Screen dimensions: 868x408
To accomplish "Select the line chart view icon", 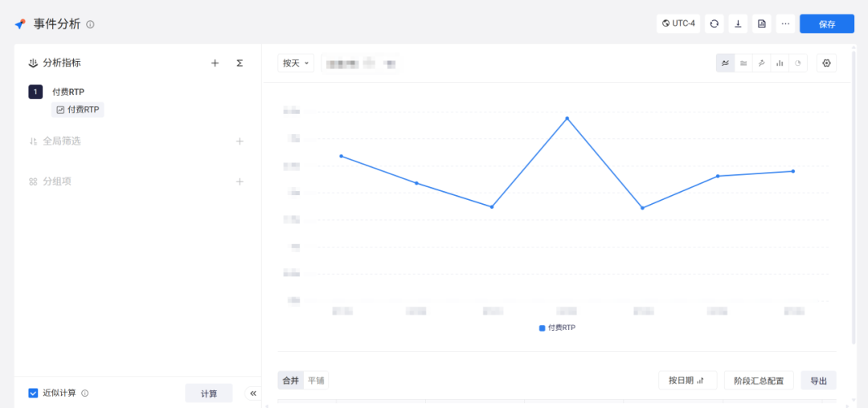I will click(x=725, y=63).
